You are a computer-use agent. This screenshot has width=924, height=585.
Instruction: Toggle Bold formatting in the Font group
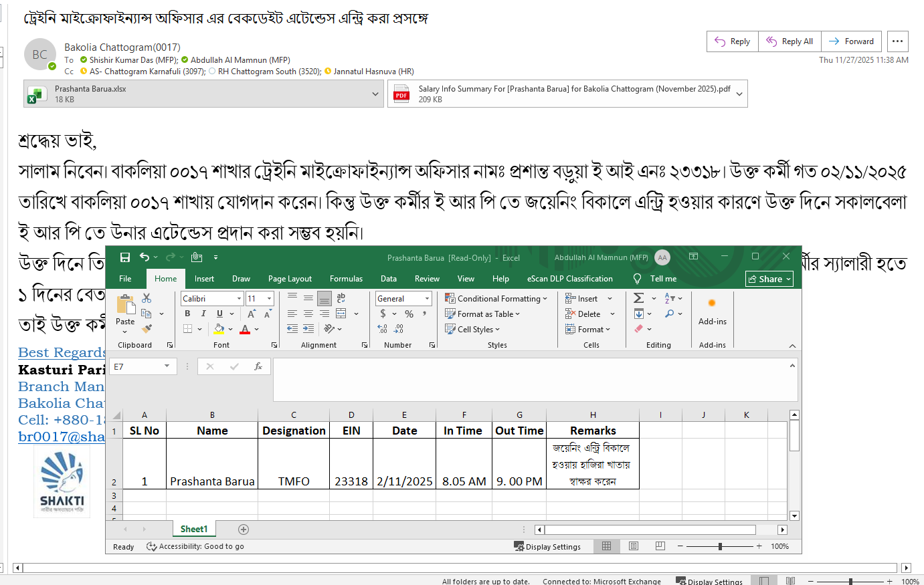187,314
